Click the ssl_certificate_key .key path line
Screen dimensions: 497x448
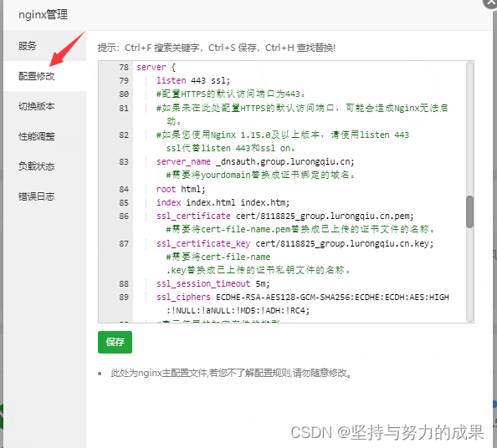(x=295, y=243)
